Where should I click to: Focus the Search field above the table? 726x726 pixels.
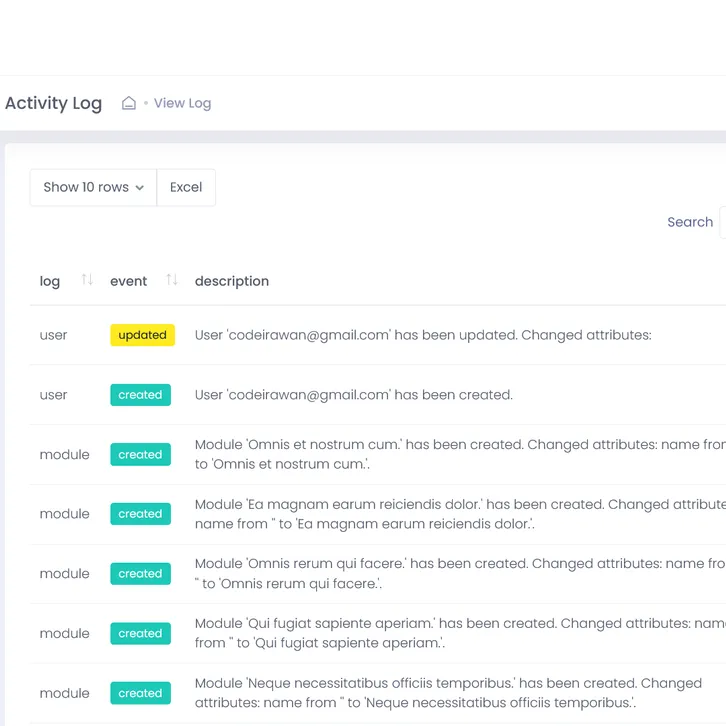(x=722, y=222)
